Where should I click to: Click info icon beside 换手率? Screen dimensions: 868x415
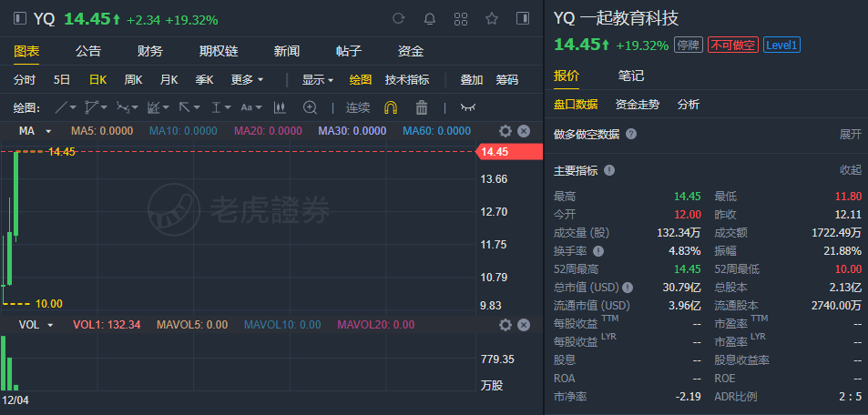[x=597, y=251]
